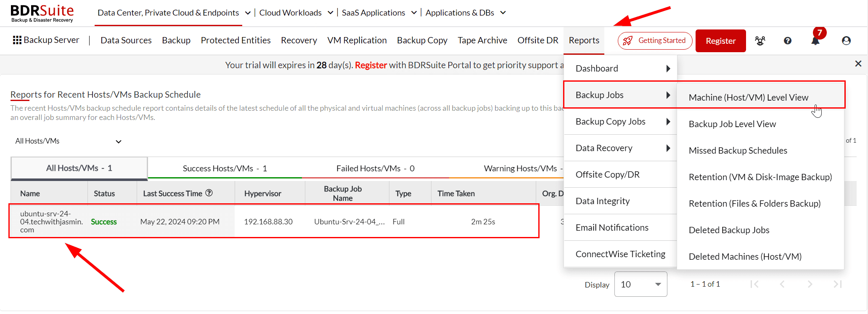Open the help question mark icon
868x314 pixels.
tap(788, 41)
